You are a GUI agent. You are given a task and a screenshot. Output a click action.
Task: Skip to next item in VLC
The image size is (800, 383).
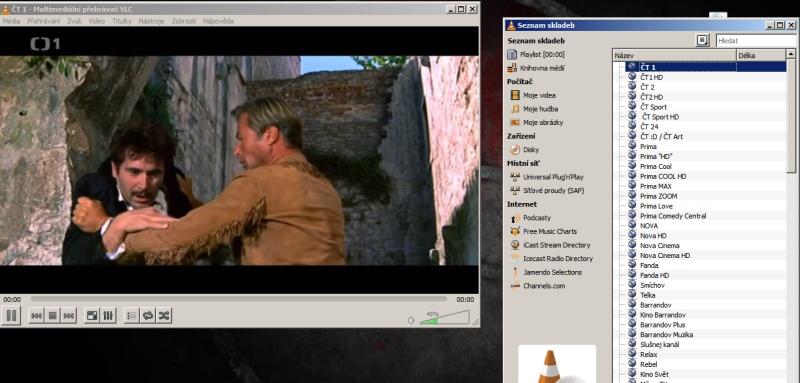69,316
